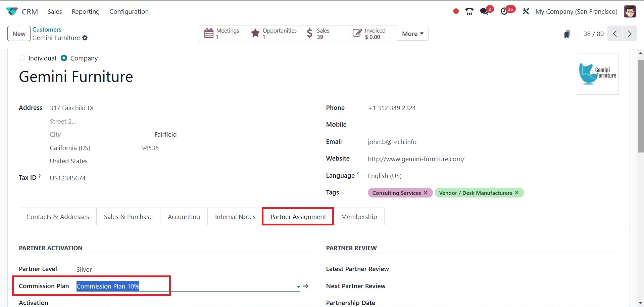The height and width of the screenshot is (307, 644).
Task: Switch to the Partner Assignment tab
Action: coord(298,217)
